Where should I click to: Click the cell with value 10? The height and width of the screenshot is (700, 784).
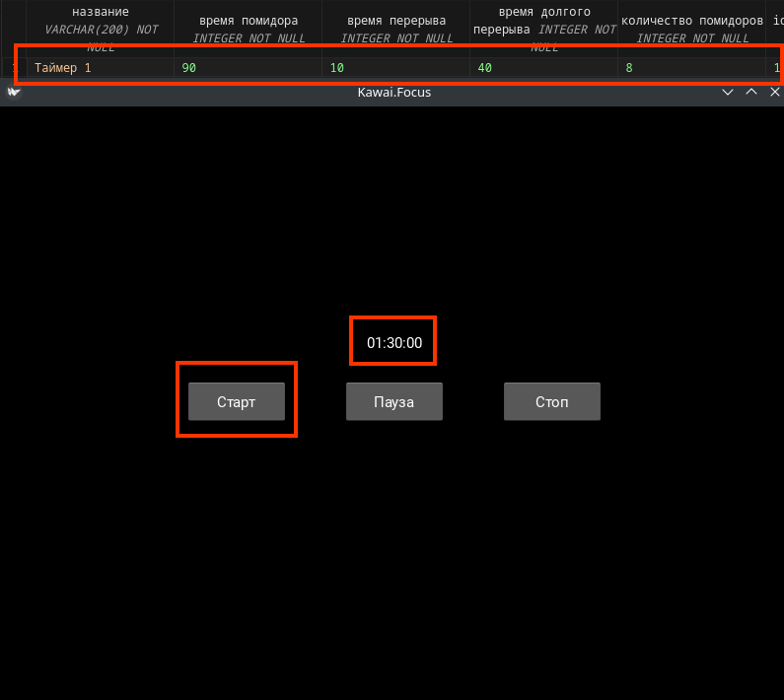395,68
